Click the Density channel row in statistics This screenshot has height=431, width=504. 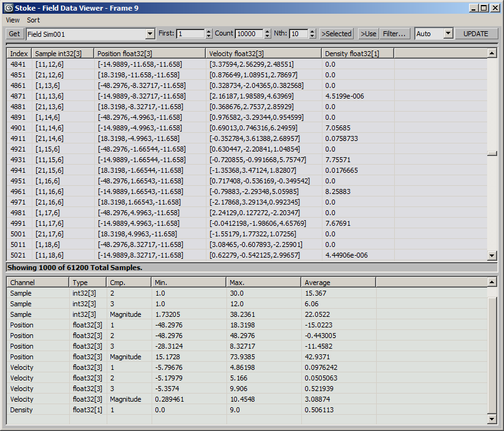click(x=247, y=410)
